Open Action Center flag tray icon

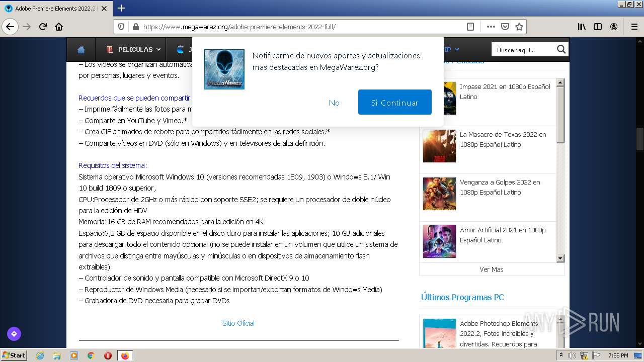tap(597, 355)
